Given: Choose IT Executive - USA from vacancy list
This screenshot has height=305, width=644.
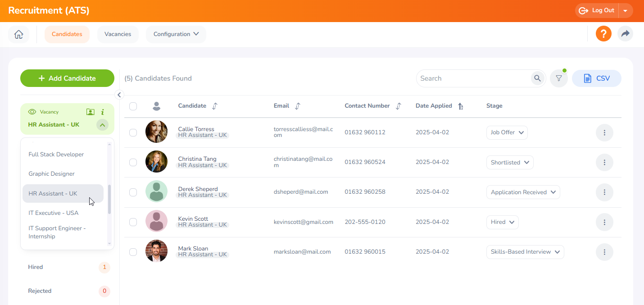Looking at the screenshot, I should (54, 213).
